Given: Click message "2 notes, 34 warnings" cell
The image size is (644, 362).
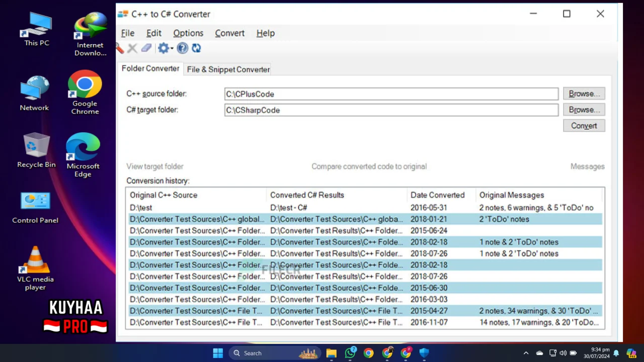Looking at the screenshot, I should click(x=539, y=311).
